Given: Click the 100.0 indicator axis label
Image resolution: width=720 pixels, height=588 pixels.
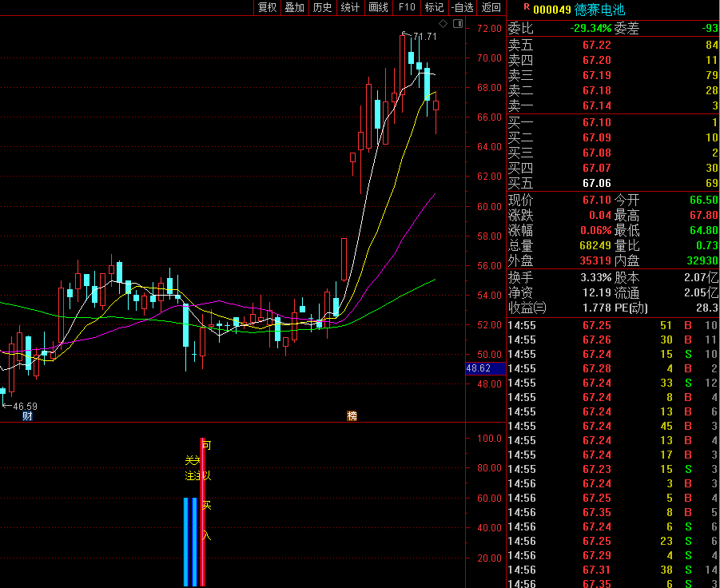Looking at the screenshot, I should 490,439.
